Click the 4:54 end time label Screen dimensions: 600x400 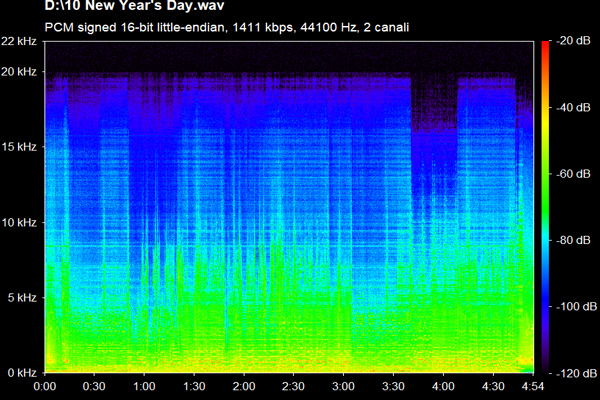(x=533, y=386)
